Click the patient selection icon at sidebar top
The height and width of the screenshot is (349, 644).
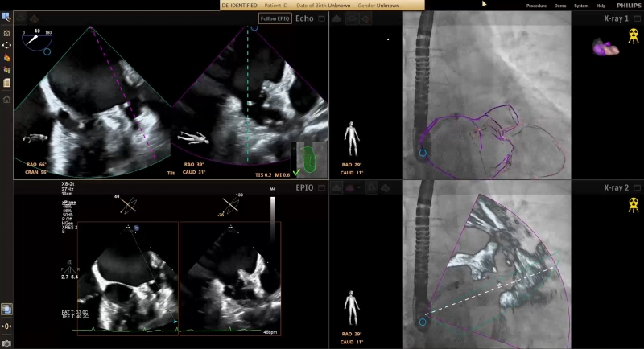click(x=6, y=17)
